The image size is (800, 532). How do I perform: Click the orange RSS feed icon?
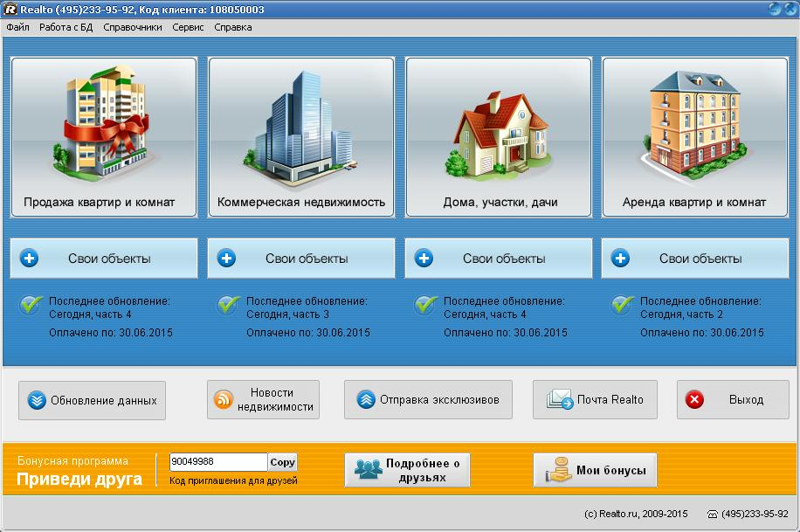(x=223, y=400)
